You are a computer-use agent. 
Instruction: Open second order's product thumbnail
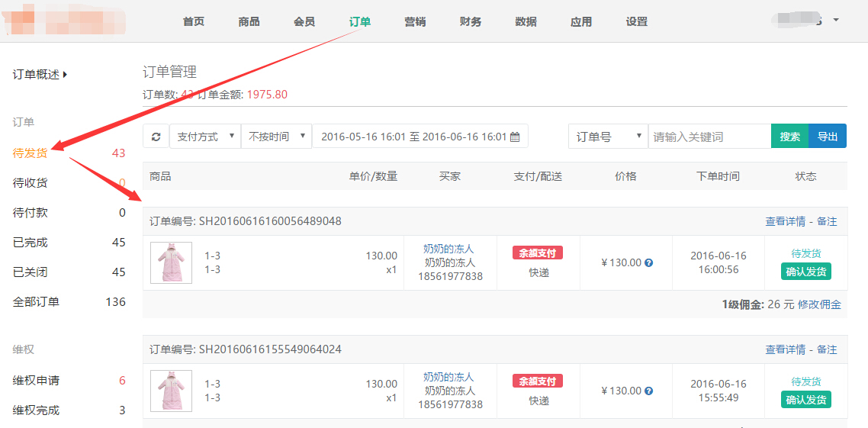(171, 391)
